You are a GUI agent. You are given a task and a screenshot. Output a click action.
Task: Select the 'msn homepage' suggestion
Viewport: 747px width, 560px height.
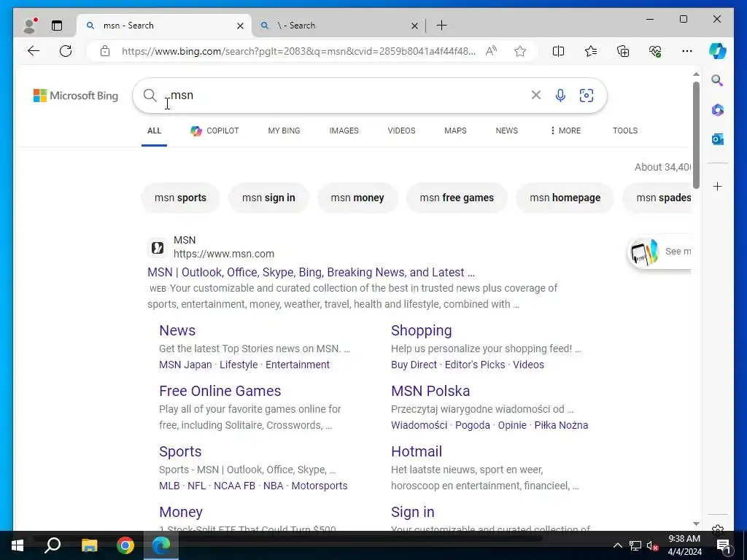click(565, 198)
